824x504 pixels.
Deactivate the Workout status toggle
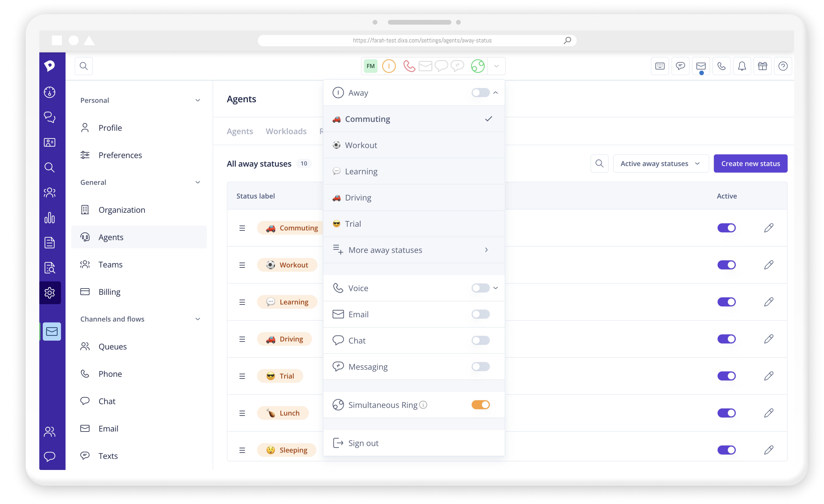(726, 265)
